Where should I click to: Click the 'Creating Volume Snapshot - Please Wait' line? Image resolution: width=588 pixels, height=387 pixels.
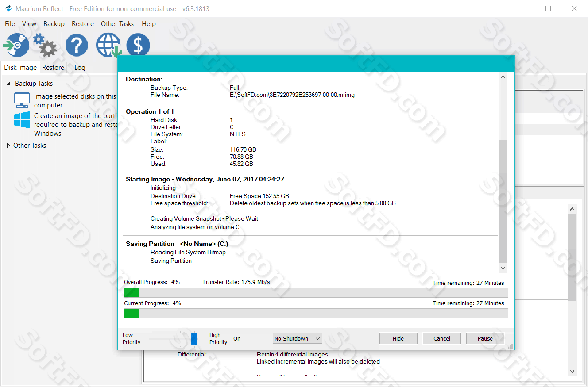pyautogui.click(x=204, y=218)
